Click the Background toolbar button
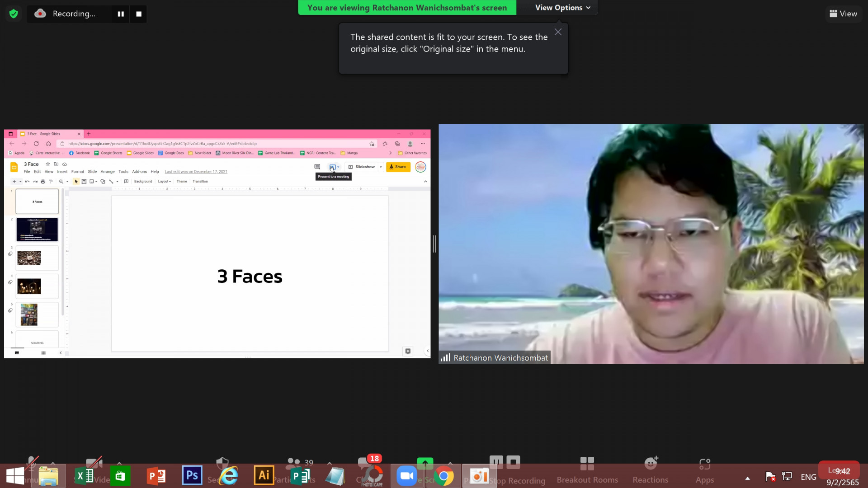The height and width of the screenshot is (488, 868). point(143,182)
